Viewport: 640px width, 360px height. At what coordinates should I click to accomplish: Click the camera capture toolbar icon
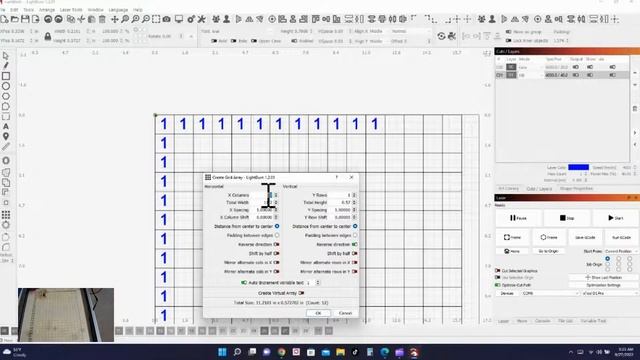(167, 19)
